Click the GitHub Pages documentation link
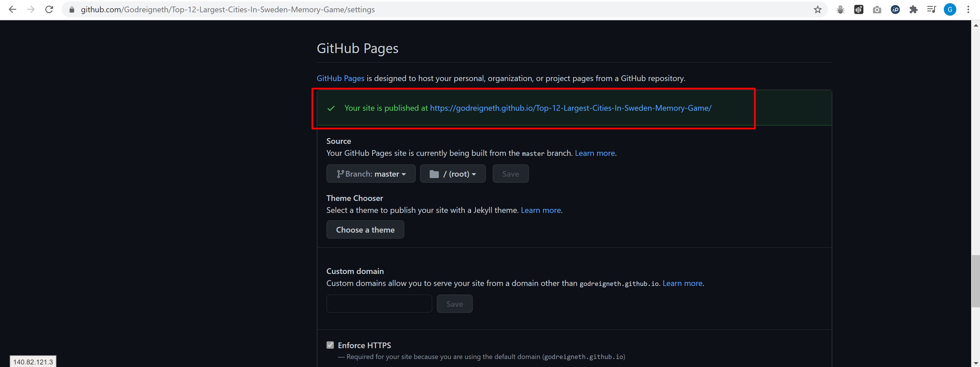980x367 pixels. pos(340,78)
